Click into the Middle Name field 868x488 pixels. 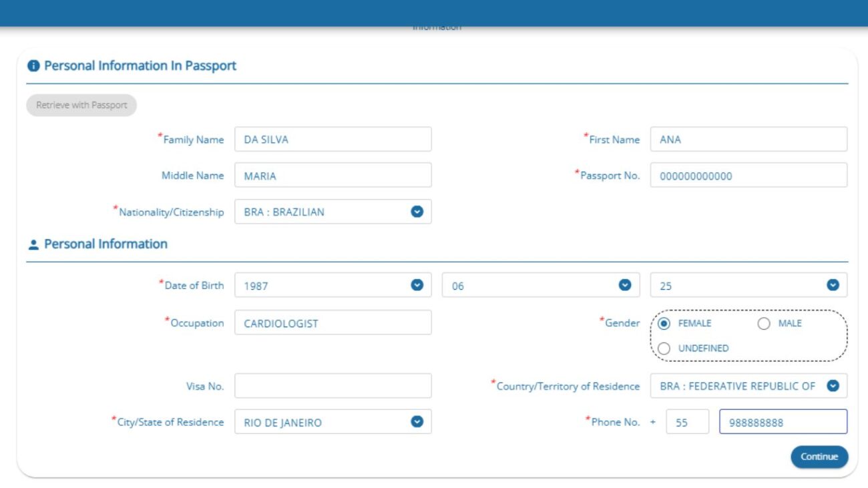tap(333, 176)
